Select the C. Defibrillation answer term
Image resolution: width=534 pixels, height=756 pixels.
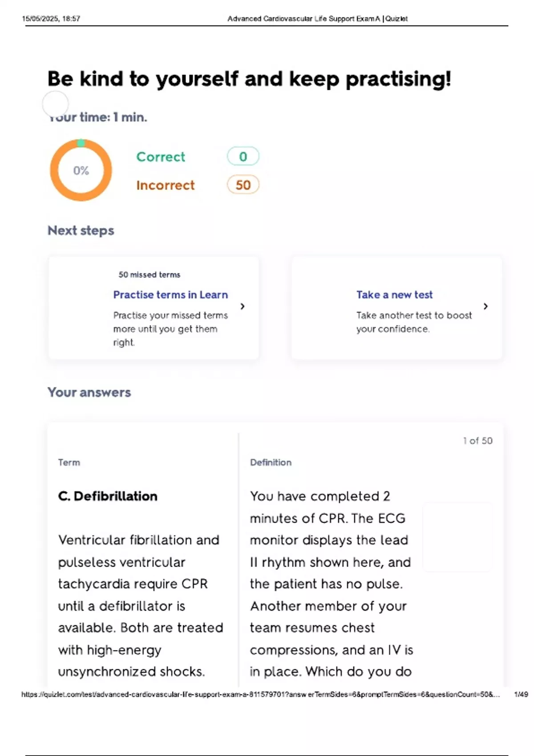coord(108,496)
